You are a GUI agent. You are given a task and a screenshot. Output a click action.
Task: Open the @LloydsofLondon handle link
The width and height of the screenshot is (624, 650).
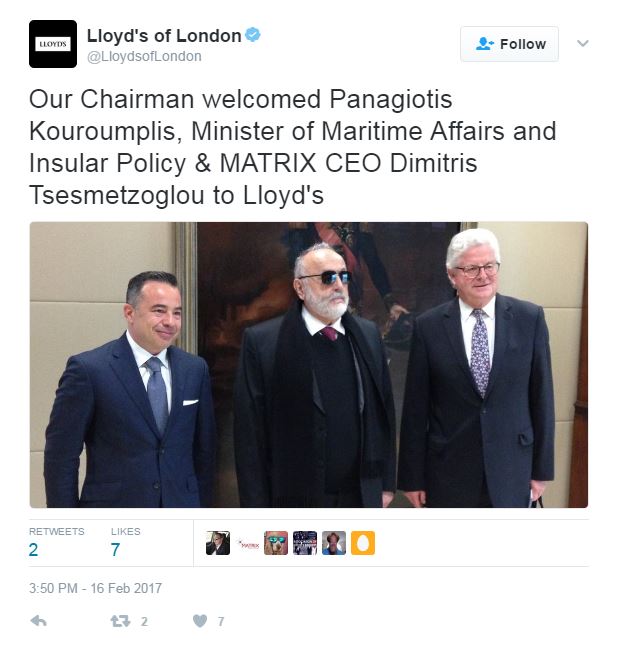[144, 56]
